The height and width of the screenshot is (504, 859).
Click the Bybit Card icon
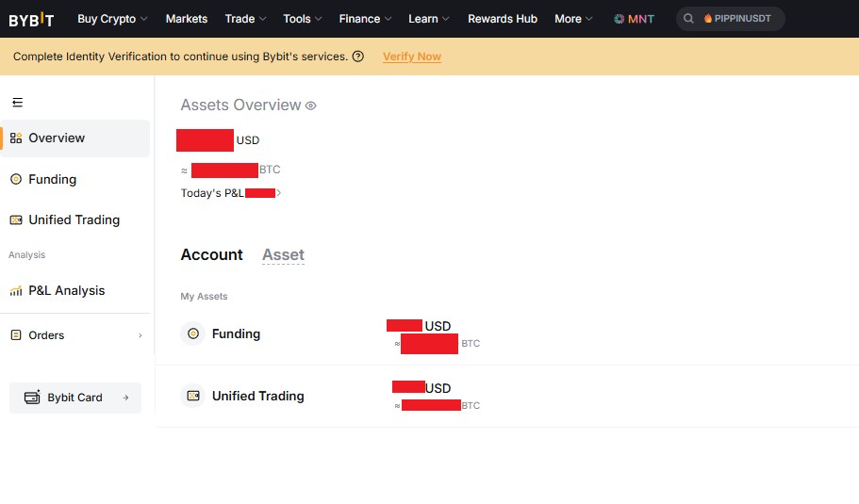pos(32,398)
